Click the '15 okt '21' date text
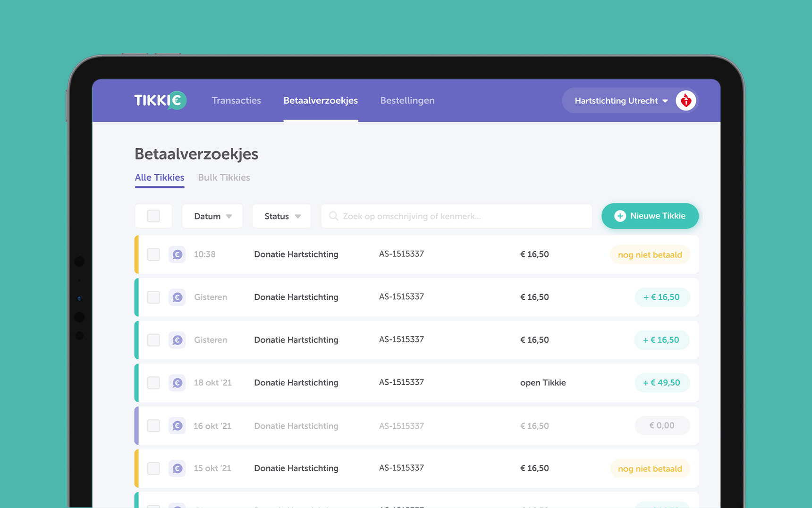The width and height of the screenshot is (812, 508). [212, 468]
